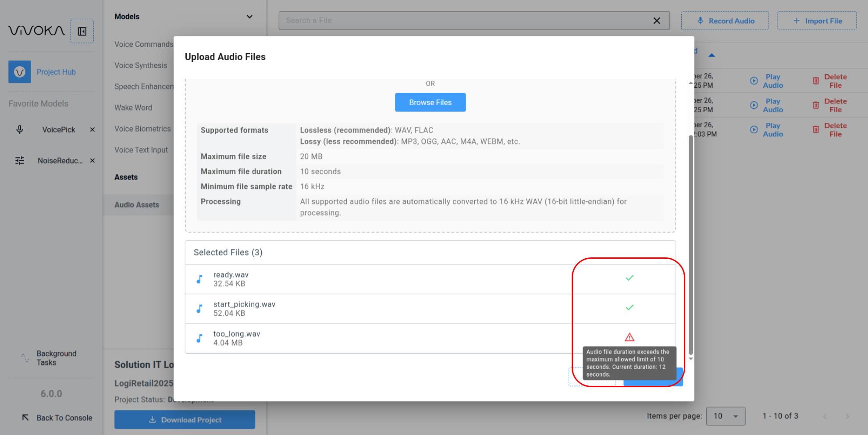
Task: Collapse the Models section chevron
Action: tap(249, 17)
